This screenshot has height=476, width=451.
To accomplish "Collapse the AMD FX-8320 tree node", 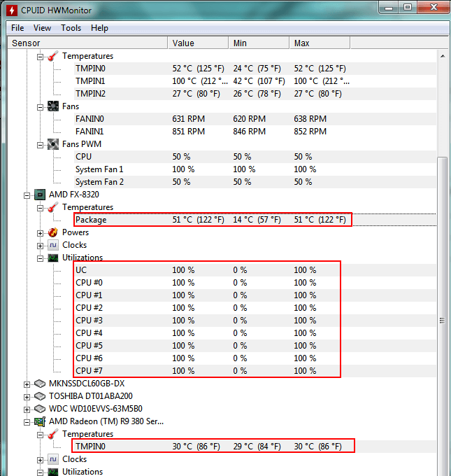I will point(27,195).
